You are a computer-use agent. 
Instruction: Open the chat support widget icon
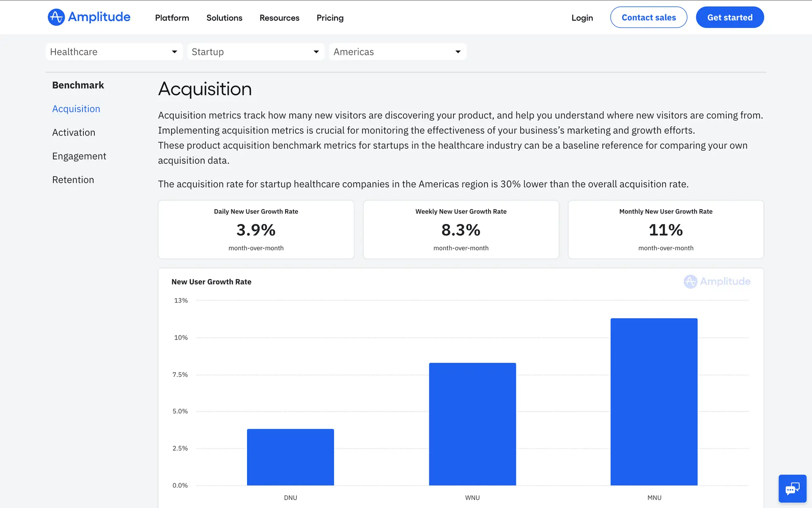pos(792,489)
